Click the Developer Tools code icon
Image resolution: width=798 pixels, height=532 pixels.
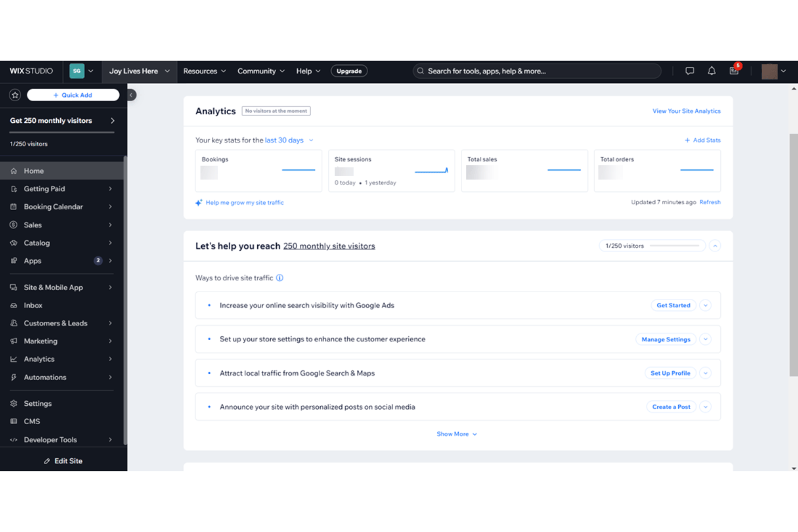click(13, 440)
